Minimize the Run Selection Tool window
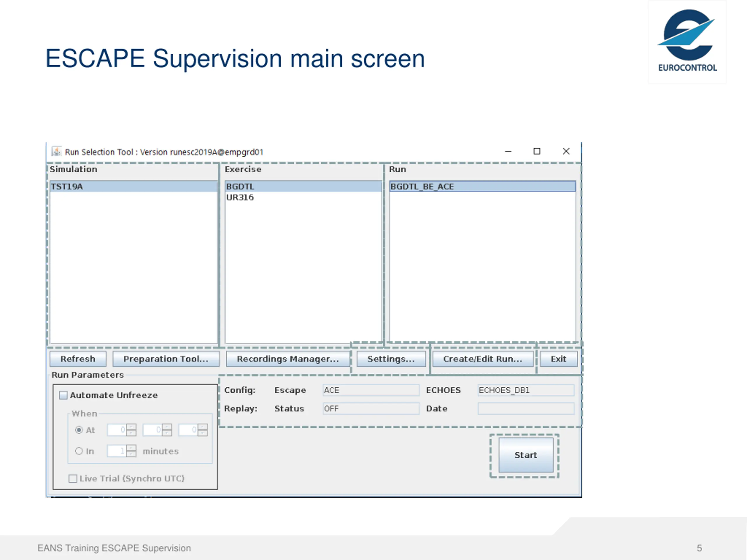747x560 pixels. [508, 152]
